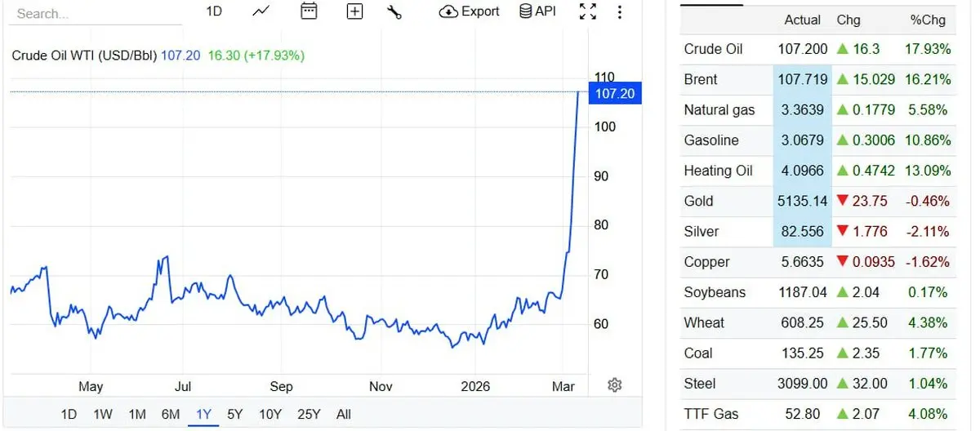Switch to the 5Y time range
Image resolution: width=980 pixels, height=431 pixels.
pos(235,414)
